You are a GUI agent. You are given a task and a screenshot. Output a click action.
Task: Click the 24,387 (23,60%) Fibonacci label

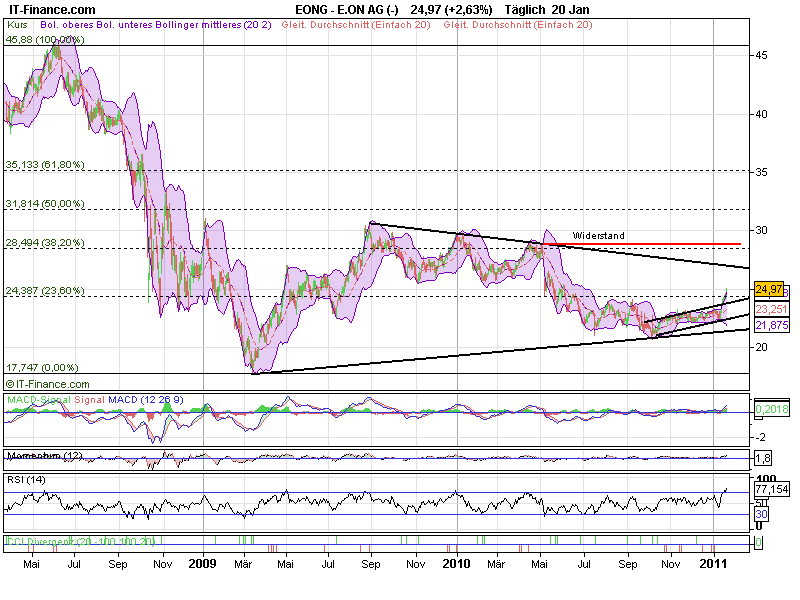(45, 291)
